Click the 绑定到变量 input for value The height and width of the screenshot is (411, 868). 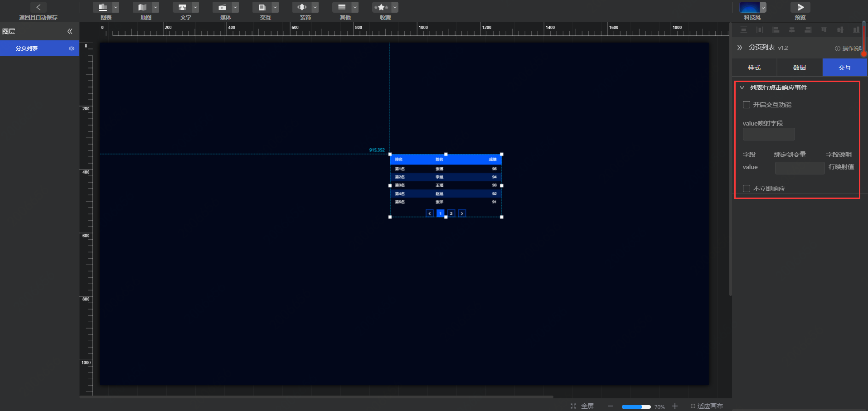click(800, 168)
